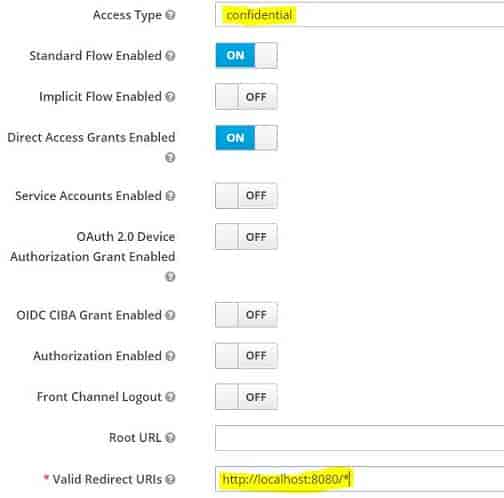Switch on OIDC CIBA Grant Enabled
This screenshot has width=504, height=498.
click(246, 315)
